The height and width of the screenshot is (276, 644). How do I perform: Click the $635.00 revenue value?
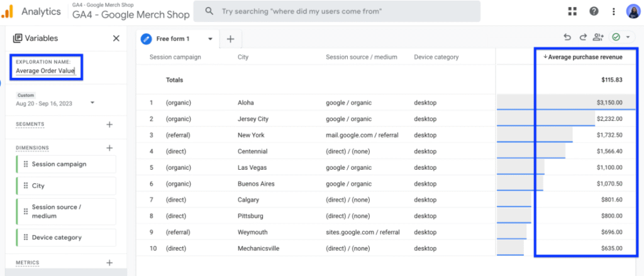click(611, 248)
